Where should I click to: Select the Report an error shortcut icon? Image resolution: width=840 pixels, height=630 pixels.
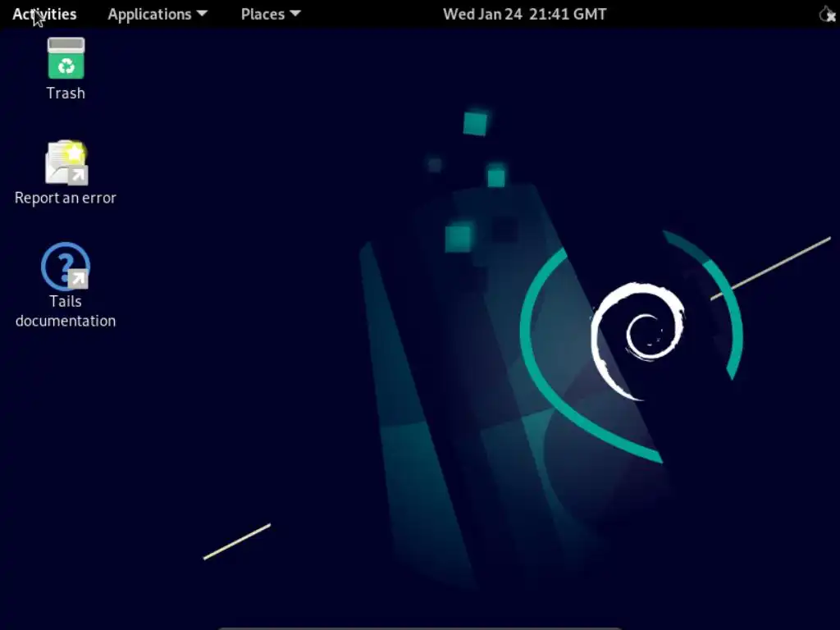click(x=66, y=162)
